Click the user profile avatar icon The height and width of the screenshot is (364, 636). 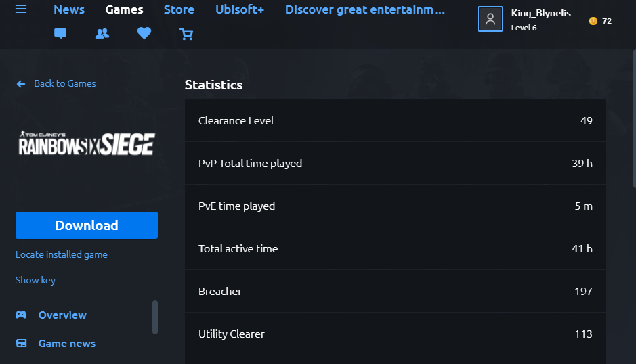click(x=490, y=20)
